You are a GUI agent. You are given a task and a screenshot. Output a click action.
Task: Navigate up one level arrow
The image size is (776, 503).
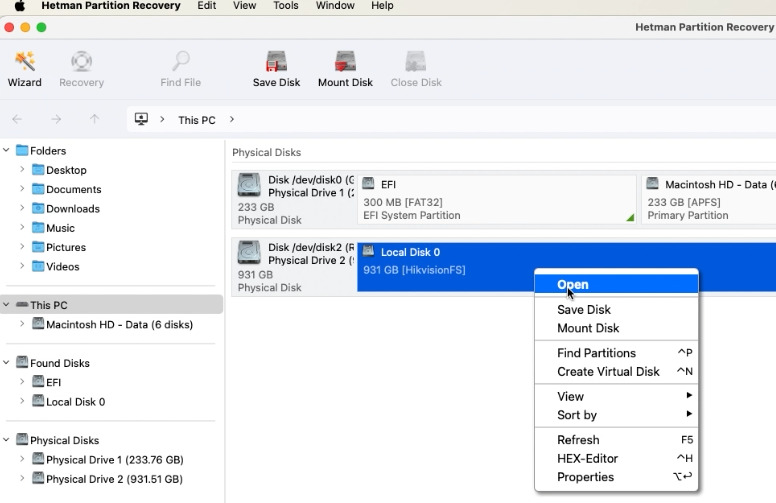tap(94, 119)
